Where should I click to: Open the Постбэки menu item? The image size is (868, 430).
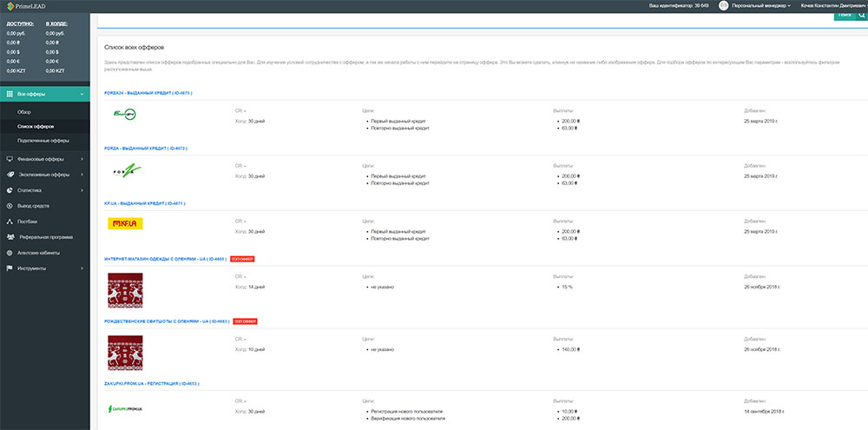tap(27, 222)
